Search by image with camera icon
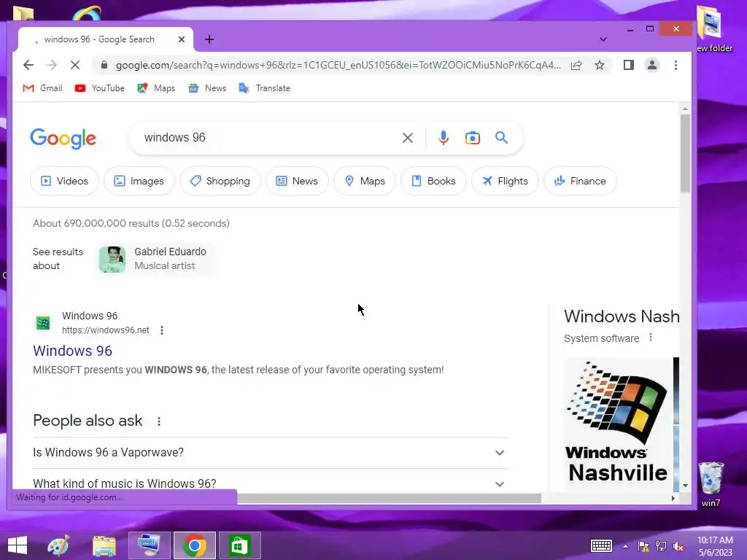The height and width of the screenshot is (560, 747). click(473, 138)
